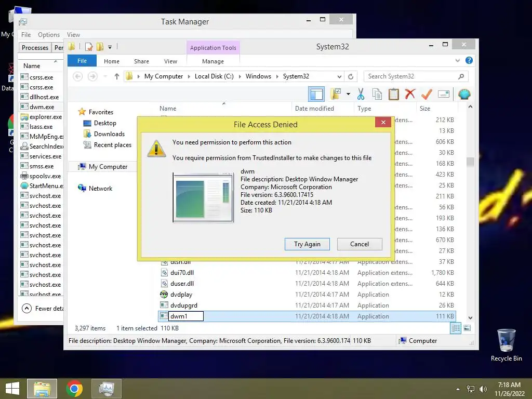Click My Computer breadcrumb segment

click(164, 76)
